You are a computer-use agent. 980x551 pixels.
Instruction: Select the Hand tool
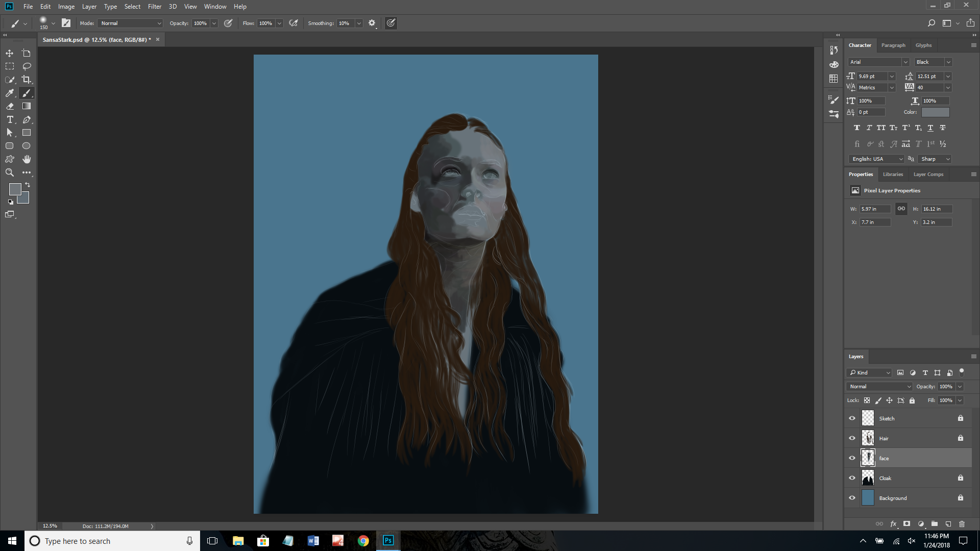point(27,159)
